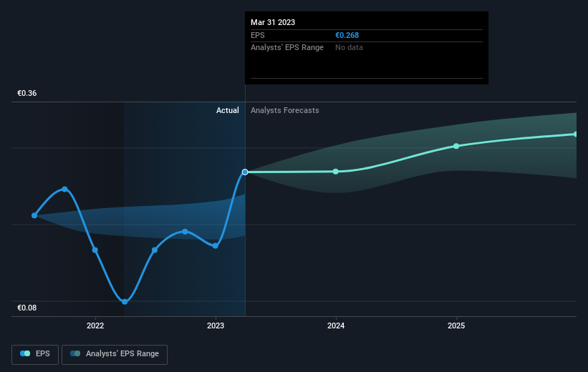Click the tooltip 'EPS' row label
Viewport: 588px width, 372px height.
click(x=258, y=35)
